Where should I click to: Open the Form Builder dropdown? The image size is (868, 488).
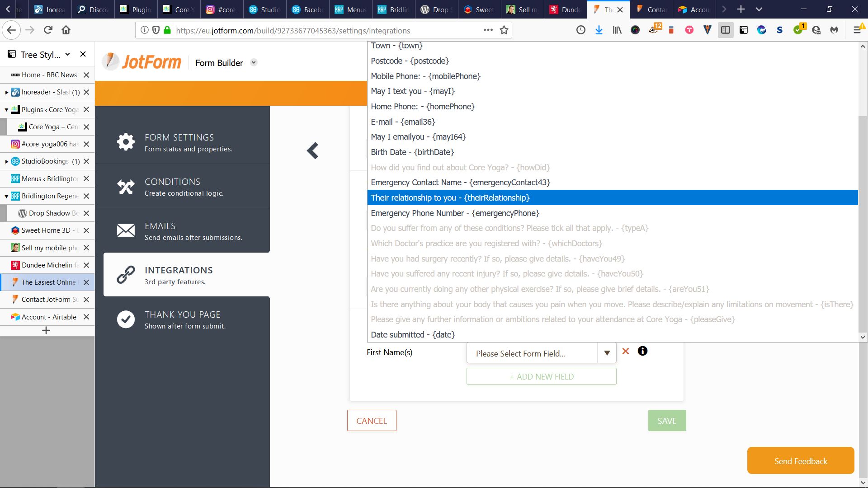click(254, 62)
